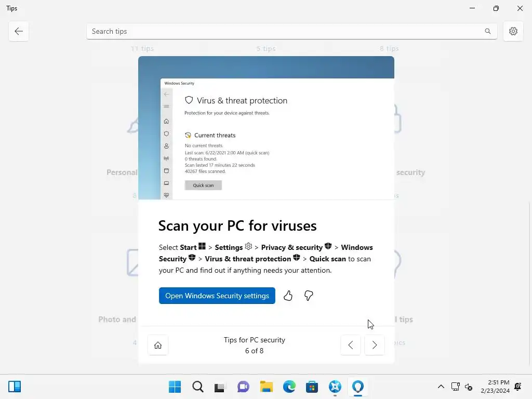Launch Chat app from taskbar
Image resolution: width=532 pixels, height=399 pixels.
tap(243, 387)
